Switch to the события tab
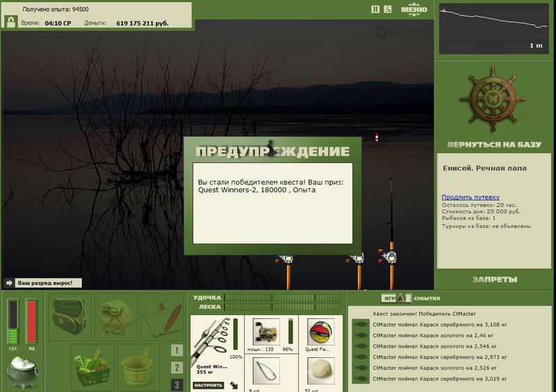 click(427, 298)
